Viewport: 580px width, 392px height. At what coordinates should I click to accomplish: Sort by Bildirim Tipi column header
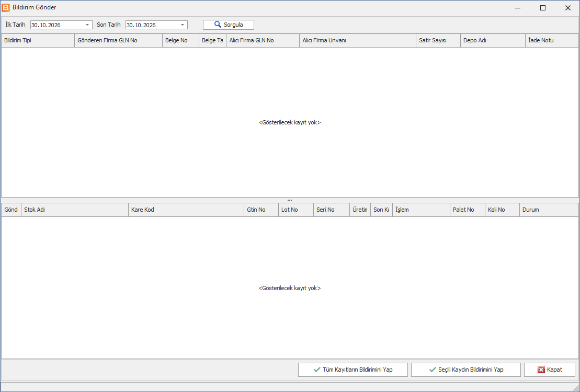coord(38,40)
